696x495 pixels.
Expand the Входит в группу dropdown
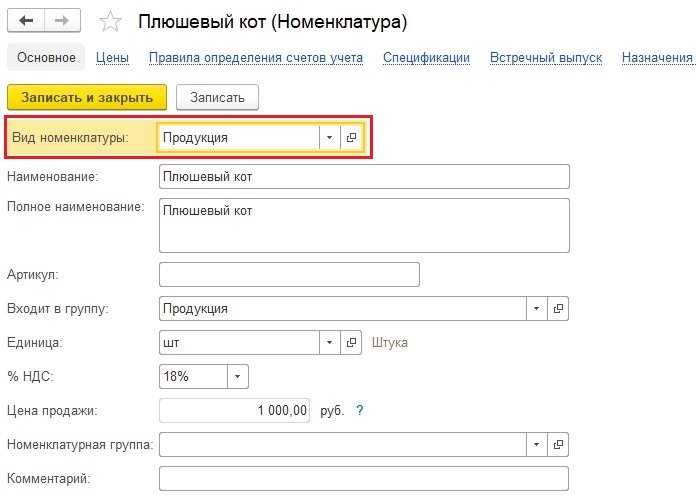(x=536, y=308)
